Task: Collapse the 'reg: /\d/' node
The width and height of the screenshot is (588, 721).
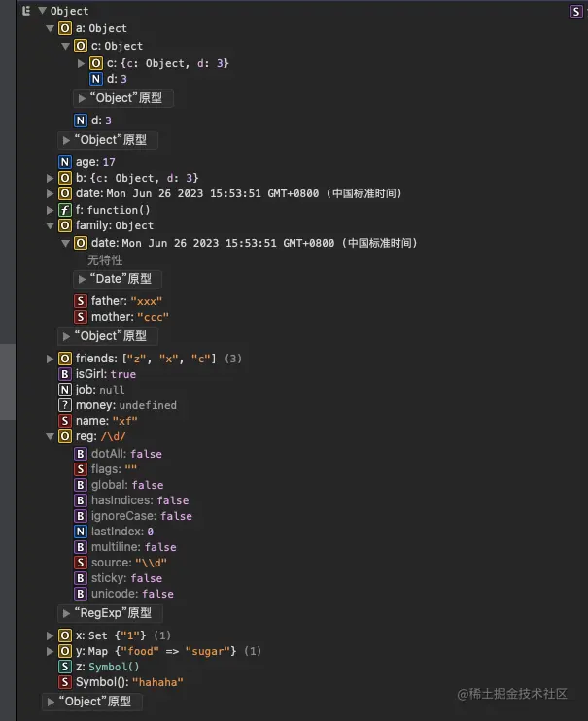Action: pos(51,437)
